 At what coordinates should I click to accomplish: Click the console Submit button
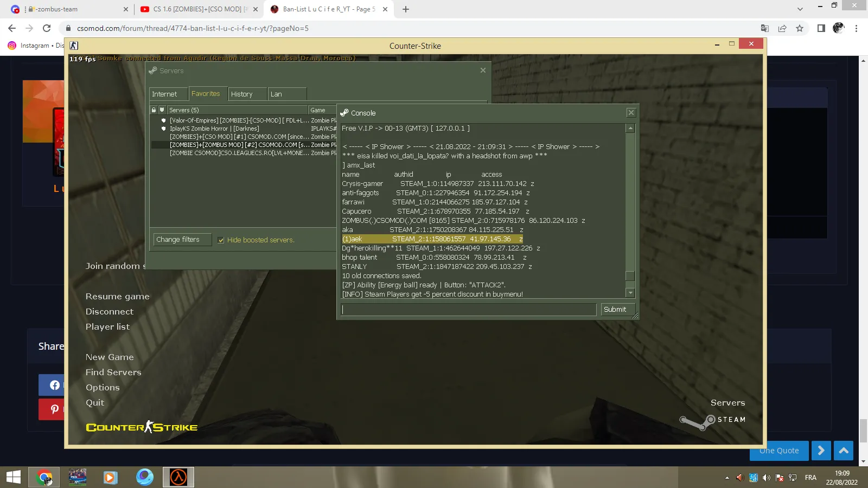(615, 310)
